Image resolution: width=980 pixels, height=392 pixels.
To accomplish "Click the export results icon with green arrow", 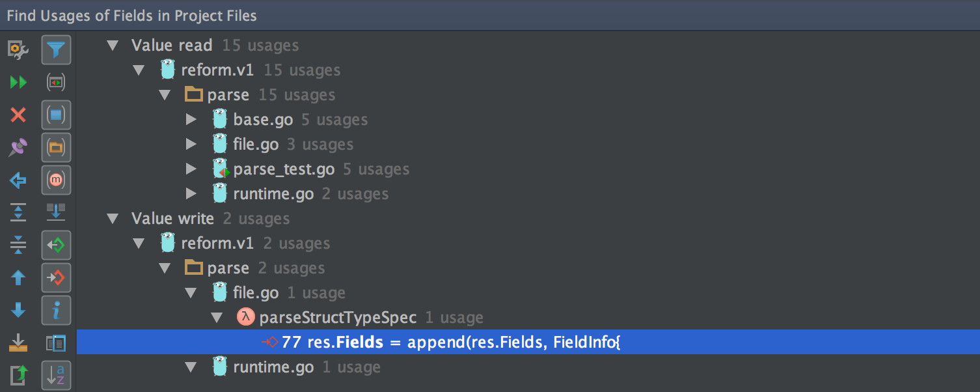I will pos(18,374).
